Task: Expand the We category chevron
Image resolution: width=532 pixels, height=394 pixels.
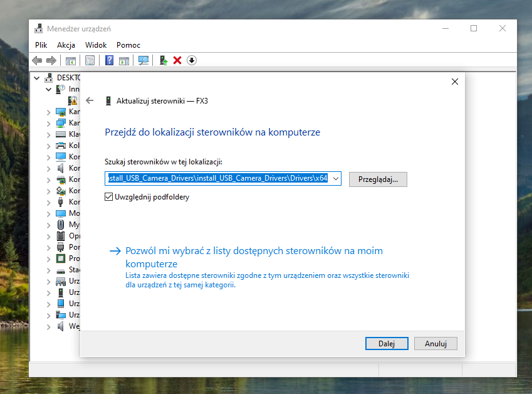Action: pos(48,327)
